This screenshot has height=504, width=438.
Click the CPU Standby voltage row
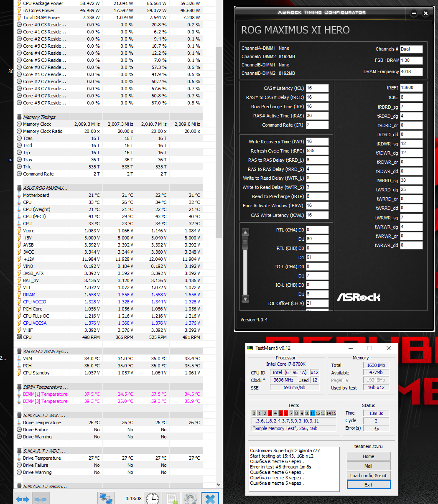pyautogui.click(x=108, y=373)
